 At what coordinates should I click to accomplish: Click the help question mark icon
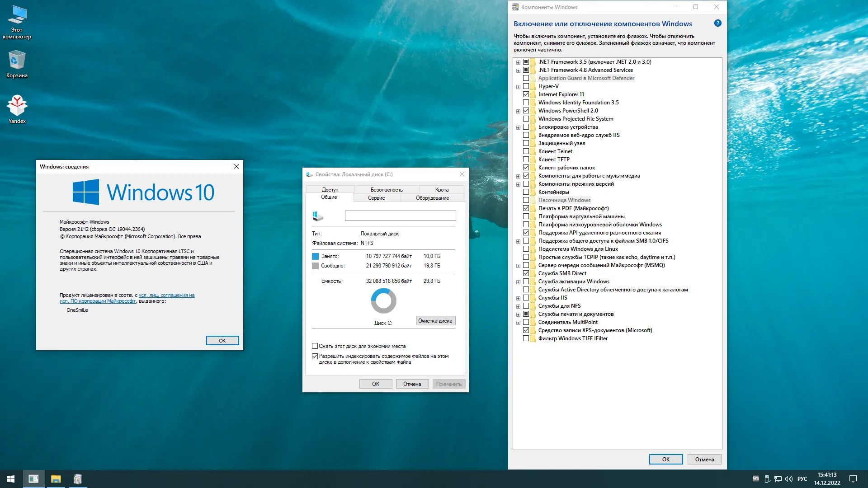717,23
